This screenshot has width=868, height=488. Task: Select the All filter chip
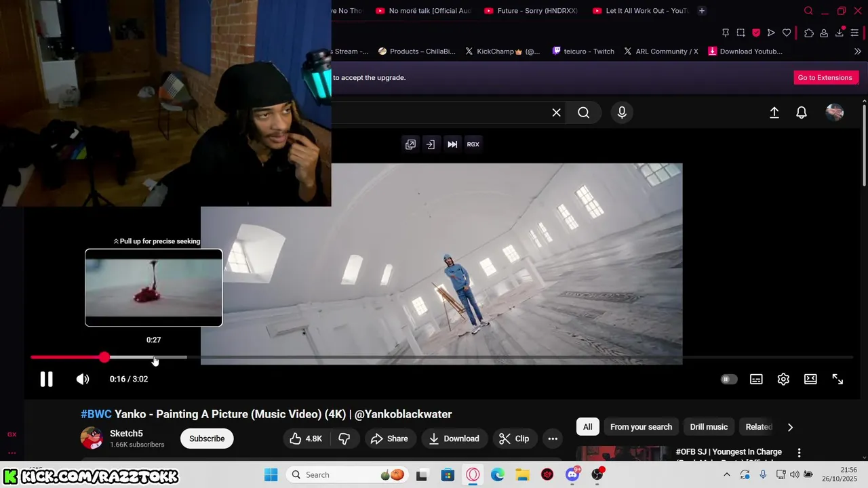pyautogui.click(x=587, y=427)
